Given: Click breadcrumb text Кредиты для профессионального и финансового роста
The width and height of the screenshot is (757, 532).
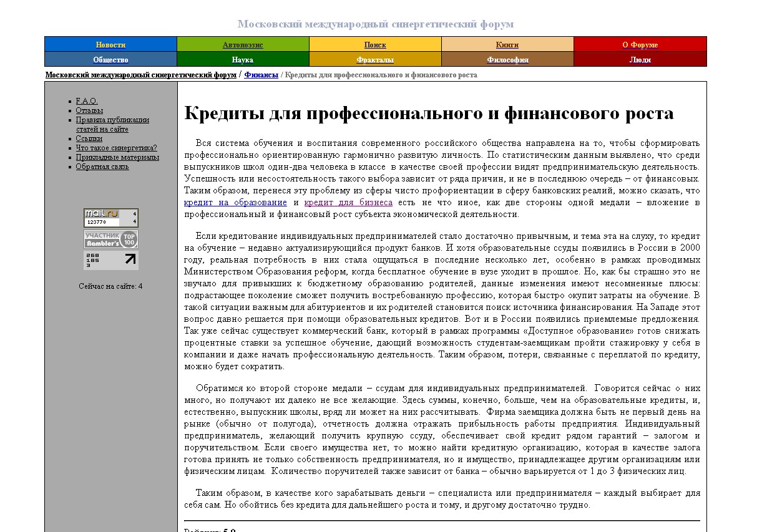Looking at the screenshot, I should click(x=381, y=75).
